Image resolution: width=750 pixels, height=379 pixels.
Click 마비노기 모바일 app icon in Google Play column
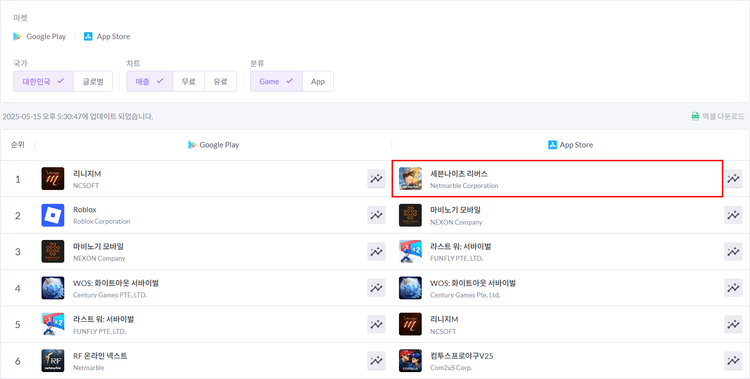pyautogui.click(x=53, y=252)
